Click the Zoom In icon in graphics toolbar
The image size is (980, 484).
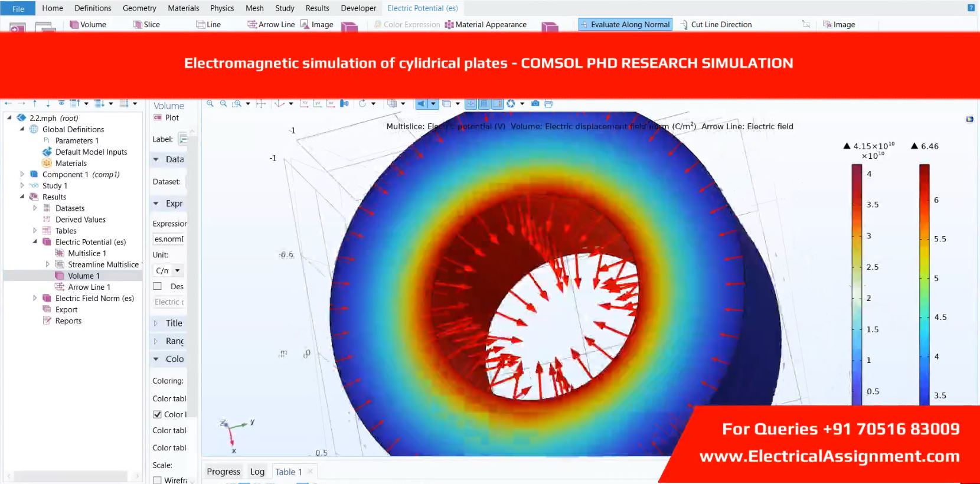tap(210, 103)
